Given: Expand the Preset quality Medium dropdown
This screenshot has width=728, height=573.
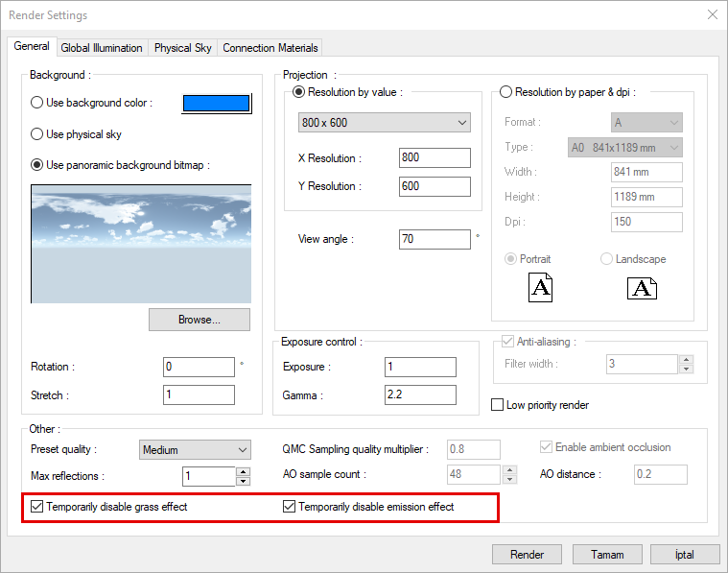Looking at the screenshot, I should point(195,449).
